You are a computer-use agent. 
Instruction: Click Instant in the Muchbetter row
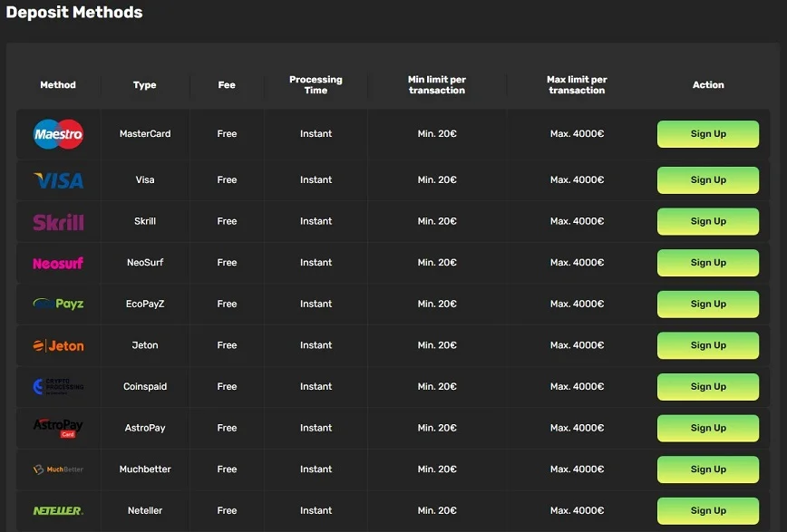pos(316,469)
